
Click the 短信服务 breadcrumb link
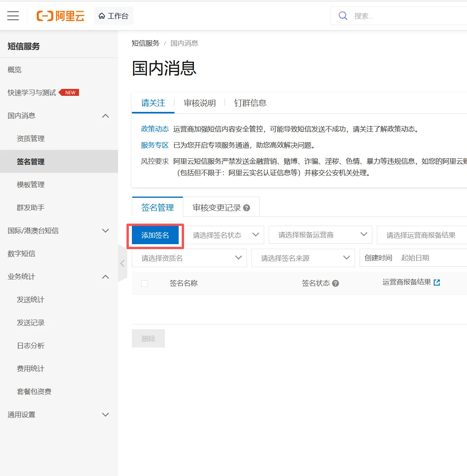145,43
